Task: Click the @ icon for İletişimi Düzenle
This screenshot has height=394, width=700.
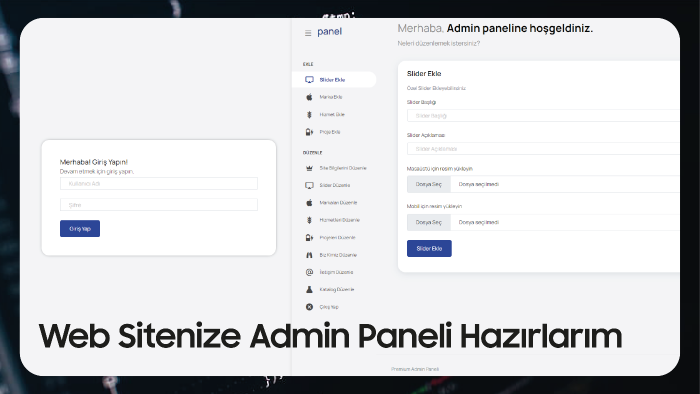Action: (309, 272)
